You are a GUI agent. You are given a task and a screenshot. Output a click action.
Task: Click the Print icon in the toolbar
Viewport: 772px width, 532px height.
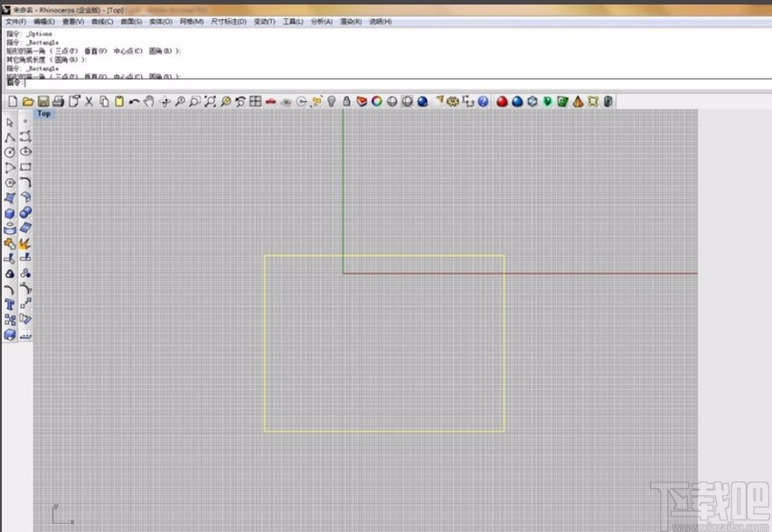pos(58,101)
